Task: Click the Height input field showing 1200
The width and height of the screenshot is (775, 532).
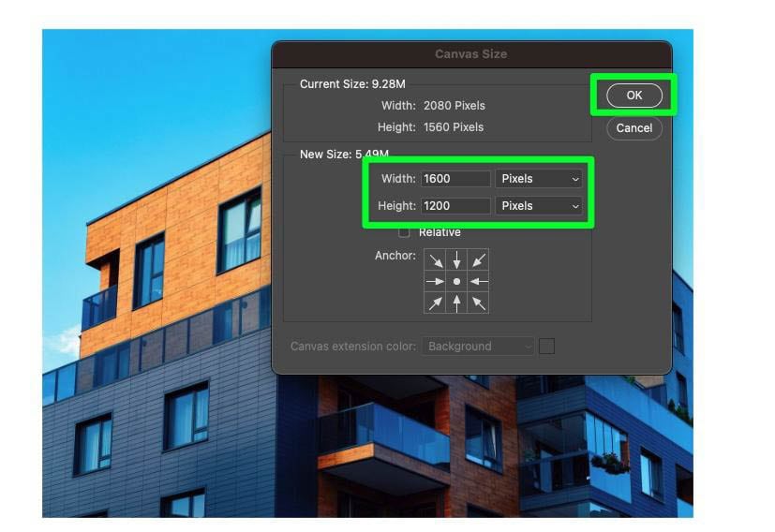Action: pos(455,206)
